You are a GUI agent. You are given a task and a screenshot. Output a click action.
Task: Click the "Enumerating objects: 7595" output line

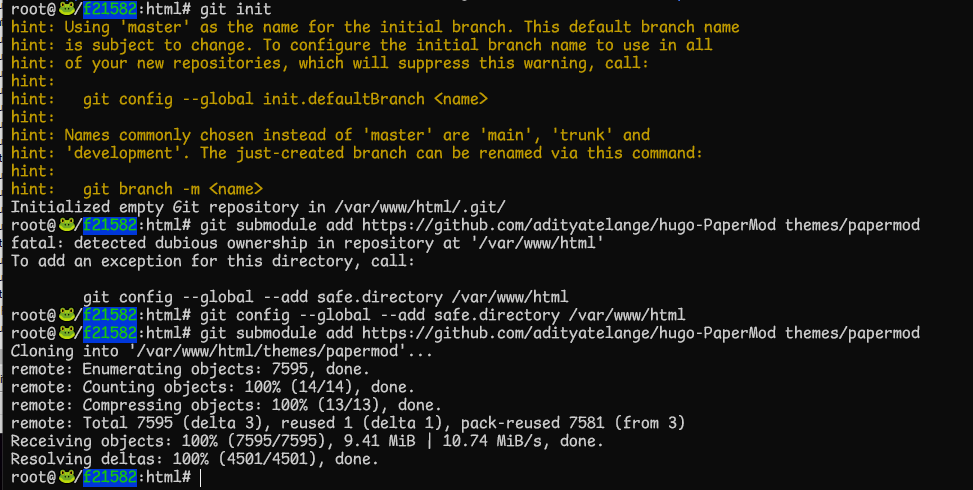coord(191,369)
